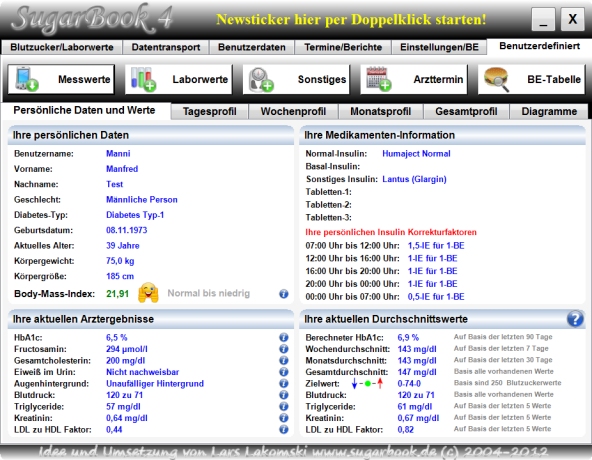Click the Zielwert red up arrow
Image resolution: width=592 pixels, height=460 pixels.
click(x=380, y=383)
